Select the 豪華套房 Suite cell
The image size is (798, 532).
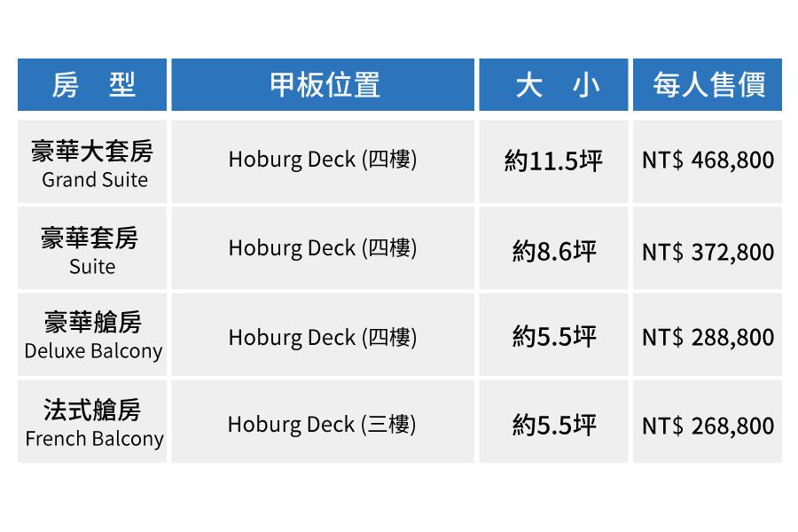pos(92,249)
